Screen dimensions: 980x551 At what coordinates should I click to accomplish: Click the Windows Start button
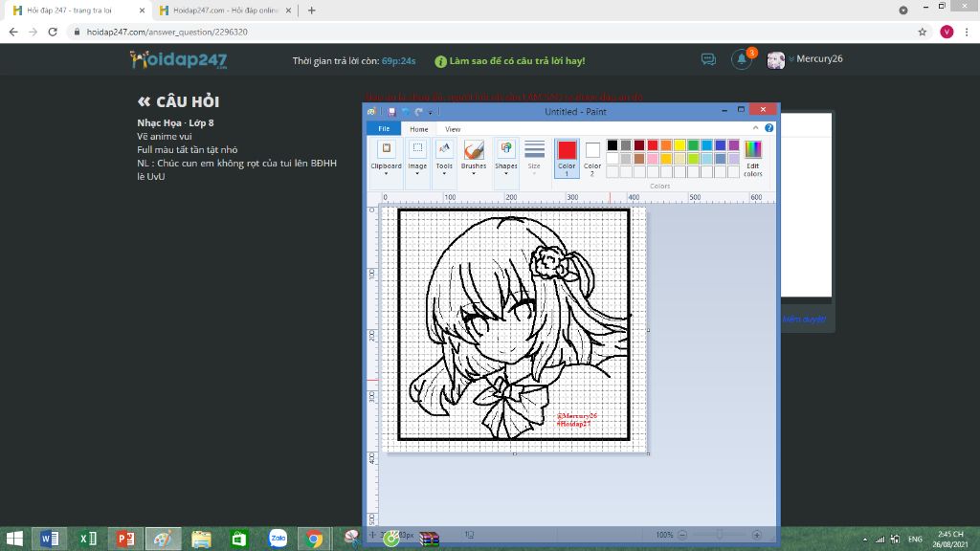(x=14, y=539)
